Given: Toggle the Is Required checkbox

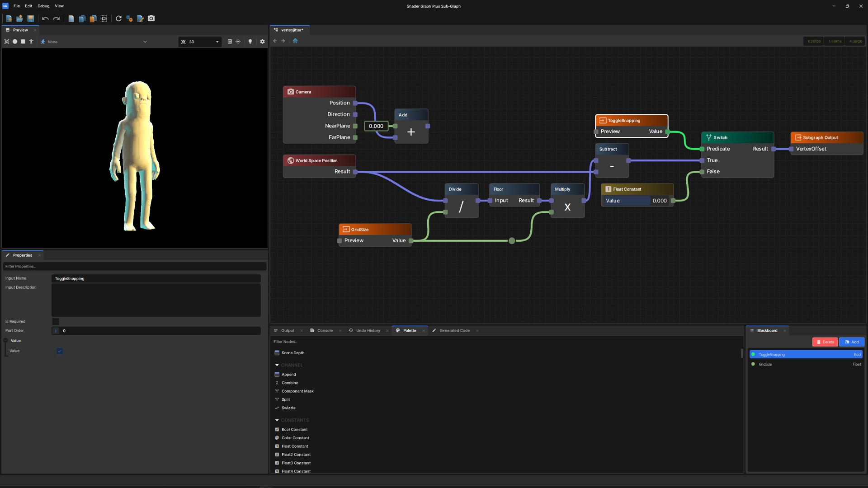Looking at the screenshot, I should (x=56, y=322).
